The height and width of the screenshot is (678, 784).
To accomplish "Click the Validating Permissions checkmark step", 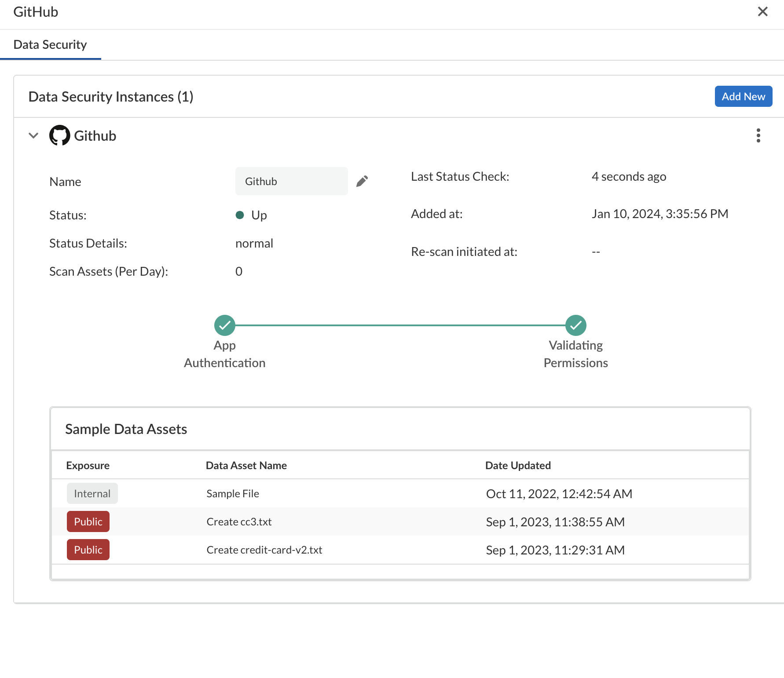I will click(x=575, y=325).
